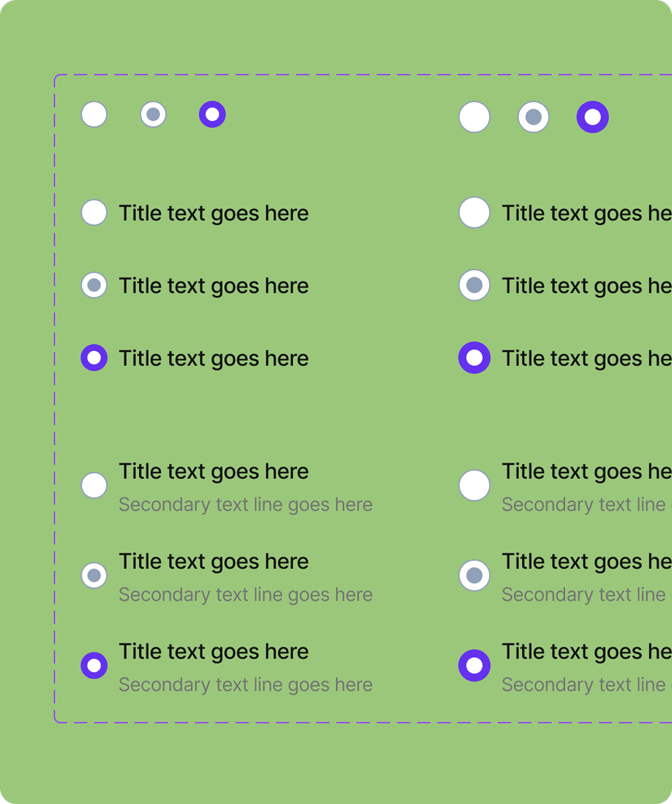
Task: Click the small standalone purple selected radio button
Action: pyautogui.click(x=212, y=114)
